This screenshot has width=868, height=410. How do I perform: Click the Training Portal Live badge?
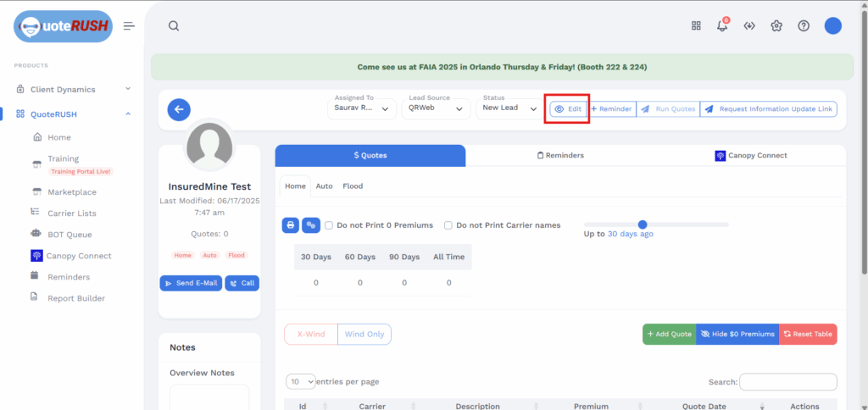(81, 171)
